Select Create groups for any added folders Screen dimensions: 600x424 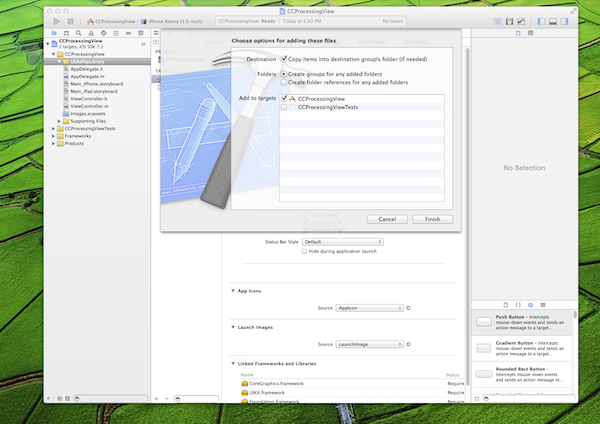[284, 73]
